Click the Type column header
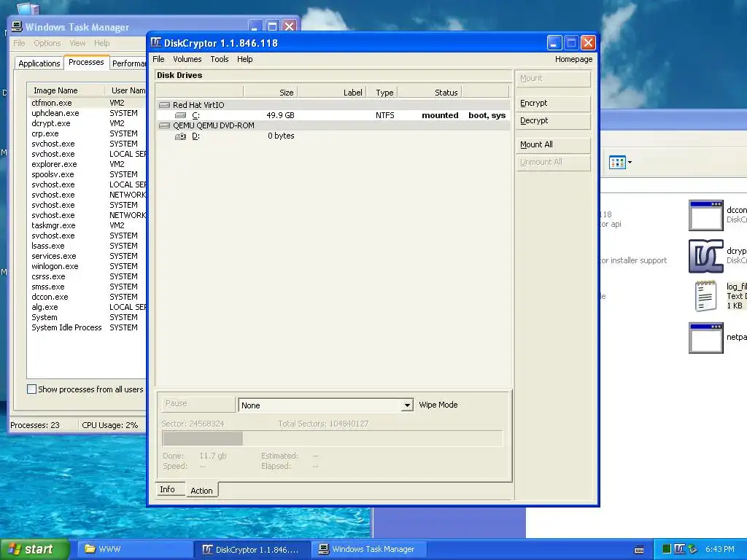747x560 pixels. tap(382, 93)
